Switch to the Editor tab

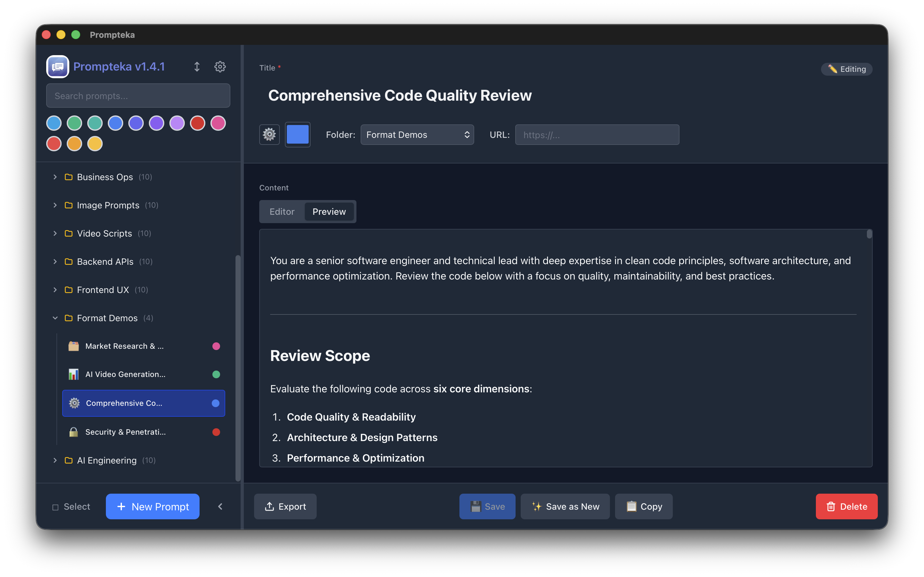click(x=281, y=212)
